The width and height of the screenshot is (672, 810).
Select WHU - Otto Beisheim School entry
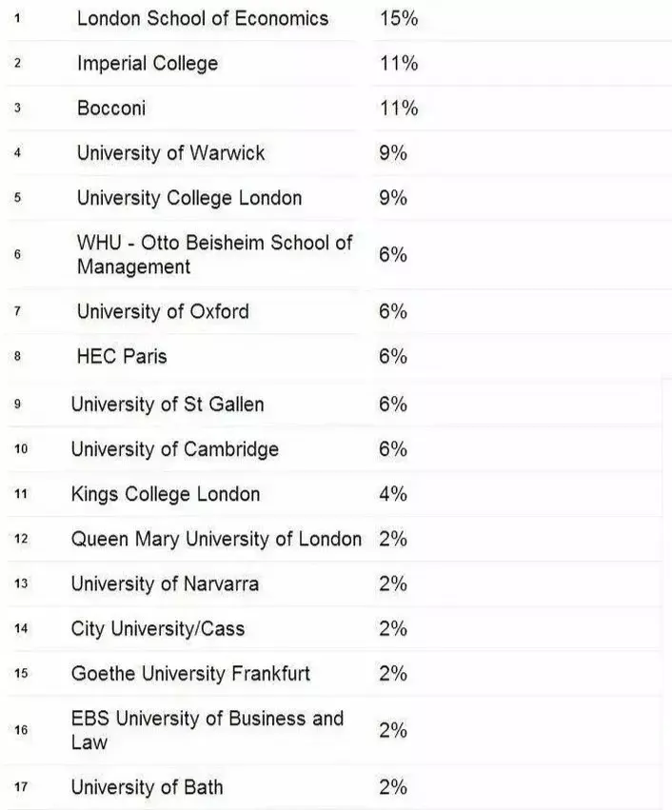214,254
